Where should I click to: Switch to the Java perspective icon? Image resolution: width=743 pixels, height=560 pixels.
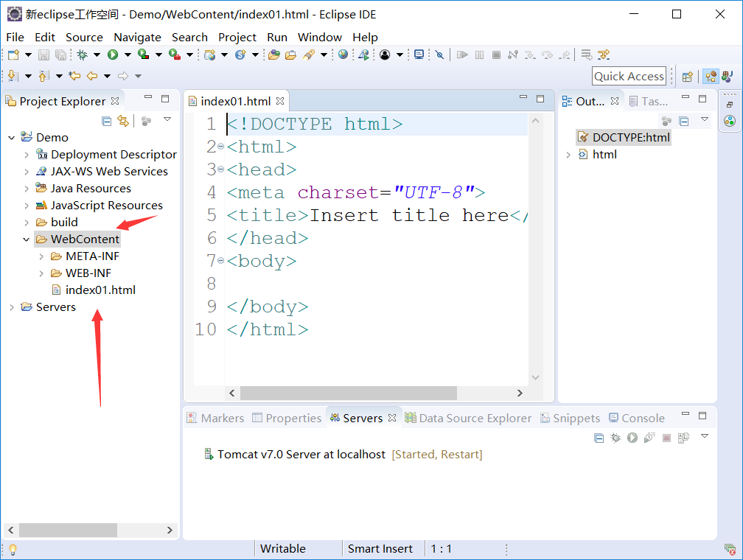coord(728,77)
